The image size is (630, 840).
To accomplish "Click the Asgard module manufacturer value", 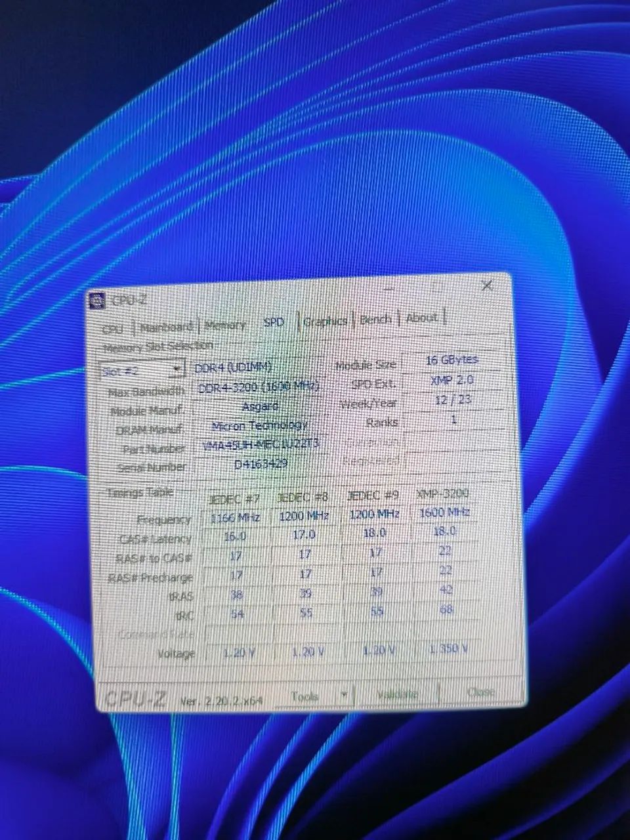I will (x=260, y=406).
